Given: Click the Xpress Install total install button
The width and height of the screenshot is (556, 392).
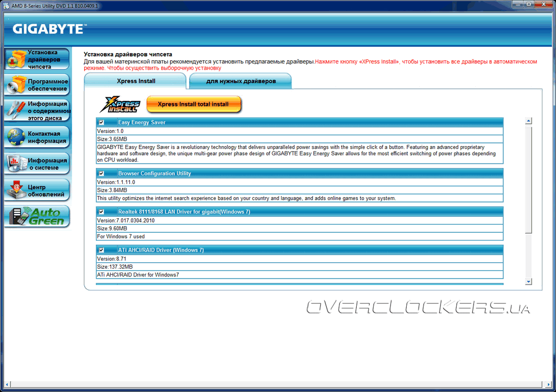Looking at the screenshot, I should coord(194,104).
